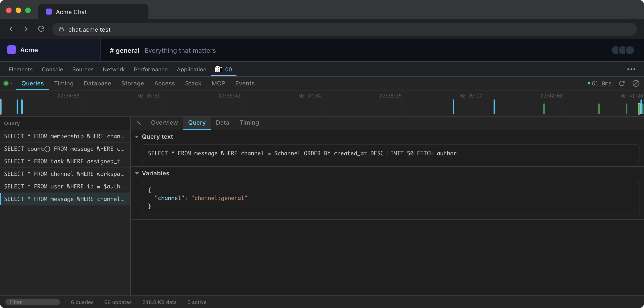
Task: Close the query detail pane
Action: 139,123
